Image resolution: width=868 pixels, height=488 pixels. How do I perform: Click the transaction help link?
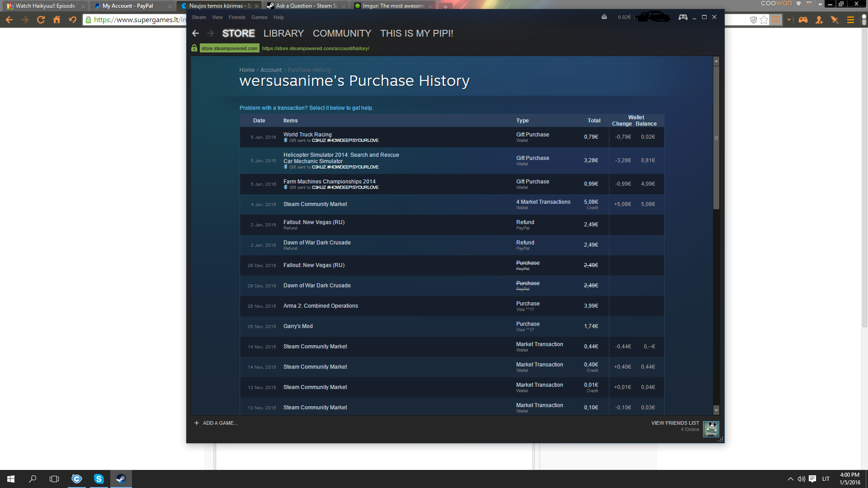306,108
